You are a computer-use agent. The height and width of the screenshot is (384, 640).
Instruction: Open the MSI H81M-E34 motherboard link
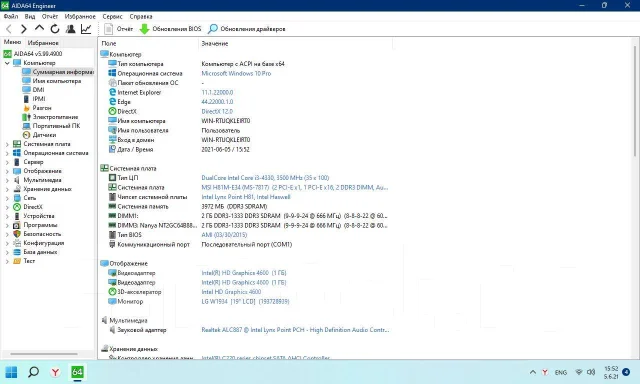coord(294,187)
